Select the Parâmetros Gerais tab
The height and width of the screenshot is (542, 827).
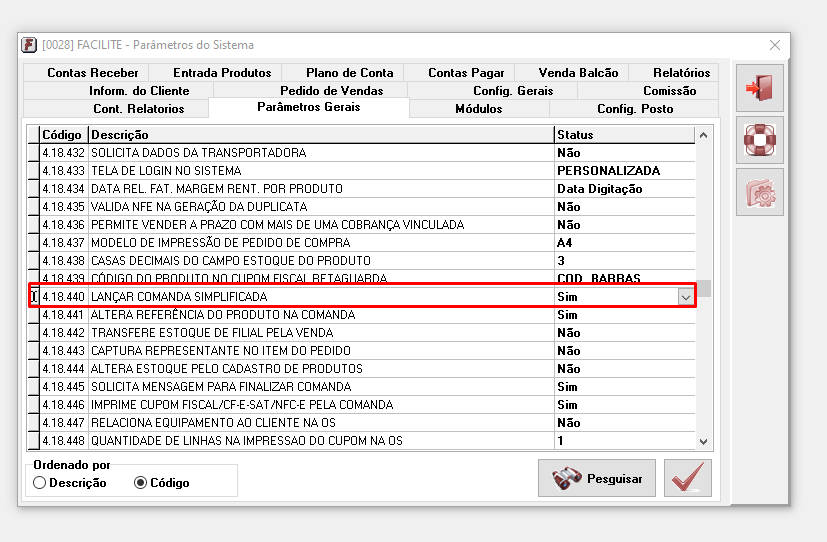309,107
